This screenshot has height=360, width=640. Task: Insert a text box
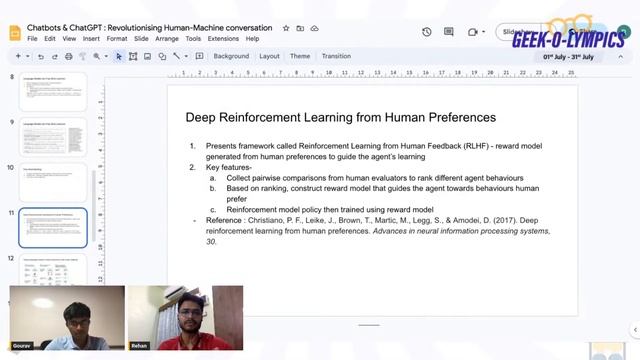click(133, 56)
